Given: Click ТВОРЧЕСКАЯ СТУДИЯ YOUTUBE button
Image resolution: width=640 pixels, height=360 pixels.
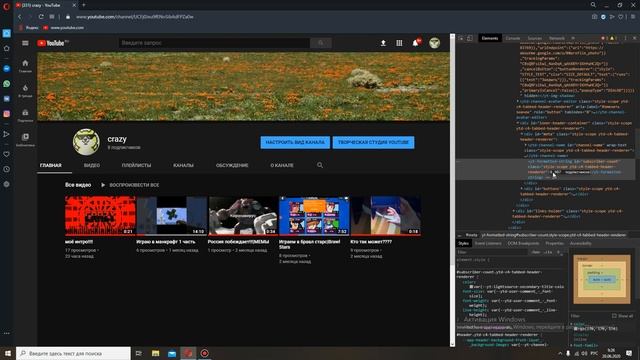Looking at the screenshot, I should click(x=373, y=142).
